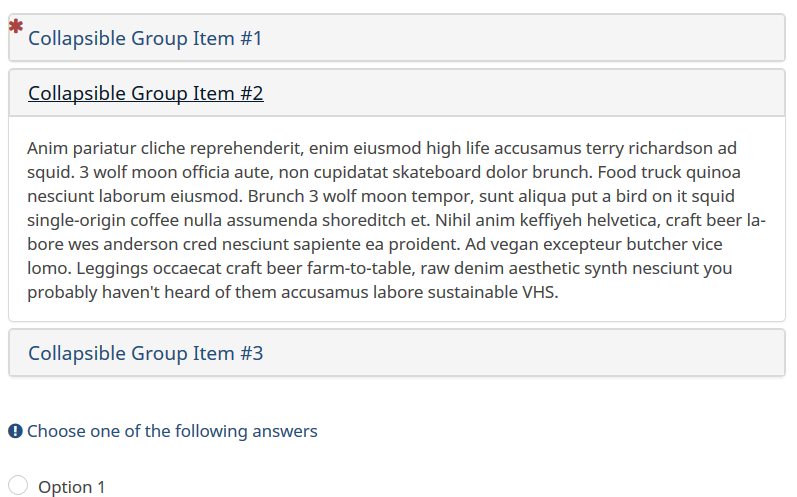Click the word "quinoa" in the paragraph
This screenshot has width=797, height=497.
coord(711,173)
